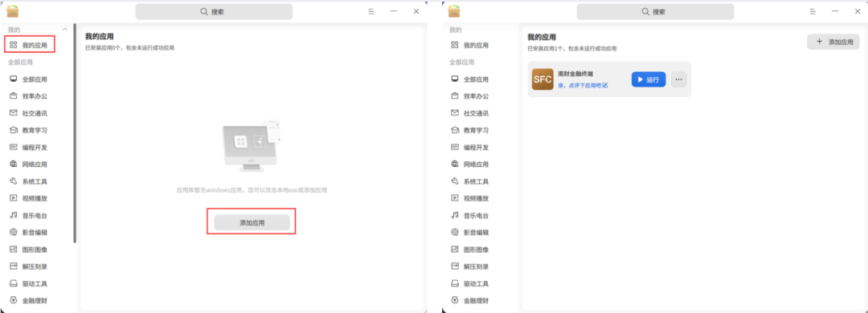The width and height of the screenshot is (868, 313).
Task: Click the search box in right window
Action: coord(656,11)
